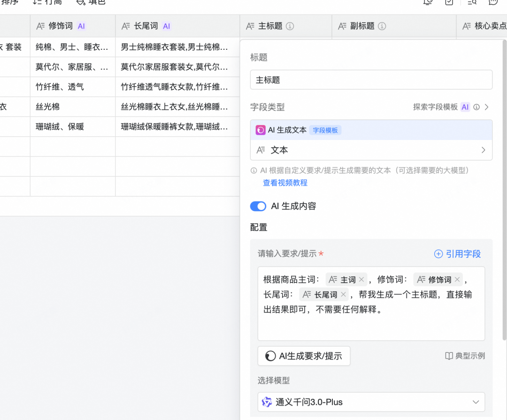Click the text-type icon of 修饰词 header
507x420 pixels.
coord(40,26)
